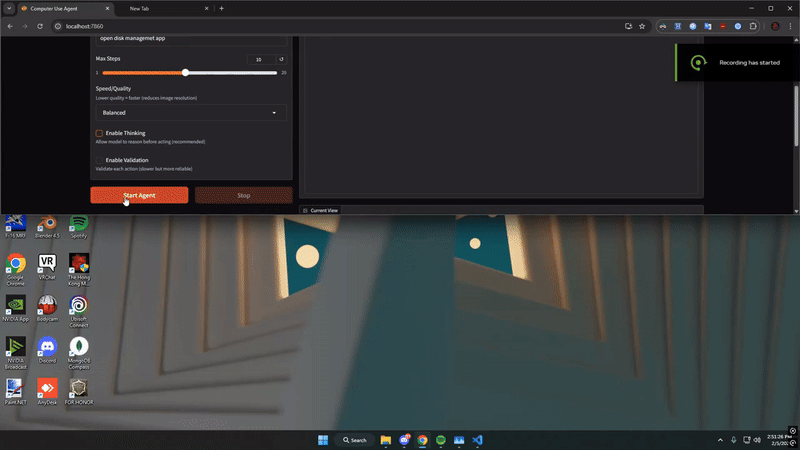The height and width of the screenshot is (450, 800).
Task: Click the Current View panel label
Action: pyautogui.click(x=323, y=210)
